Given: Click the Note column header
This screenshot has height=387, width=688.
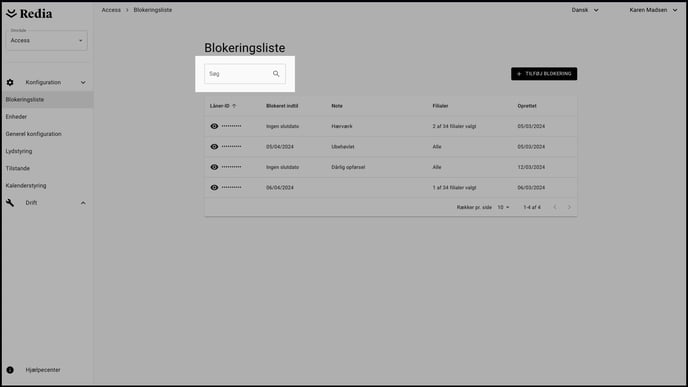Looking at the screenshot, I should tap(337, 106).
